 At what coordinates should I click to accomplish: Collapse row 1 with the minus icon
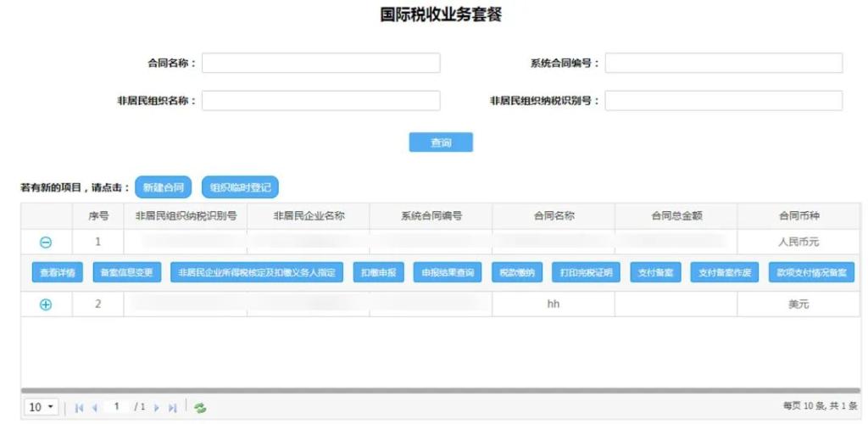46,243
